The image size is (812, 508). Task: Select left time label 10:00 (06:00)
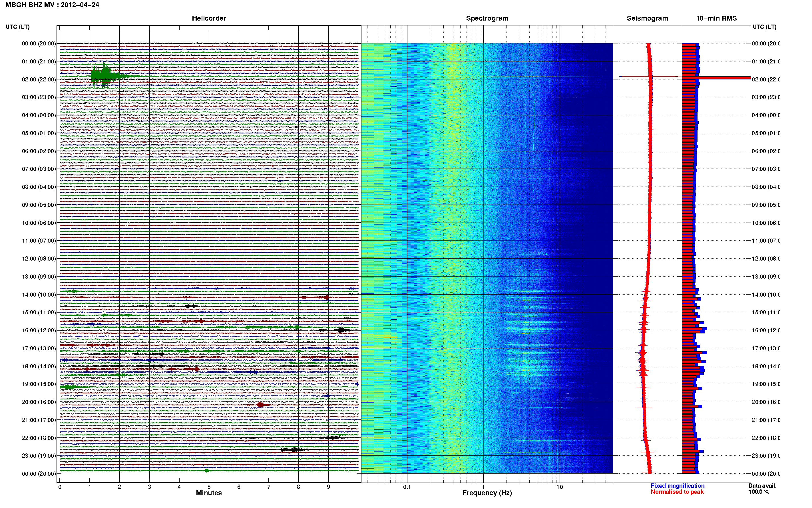click(x=39, y=223)
